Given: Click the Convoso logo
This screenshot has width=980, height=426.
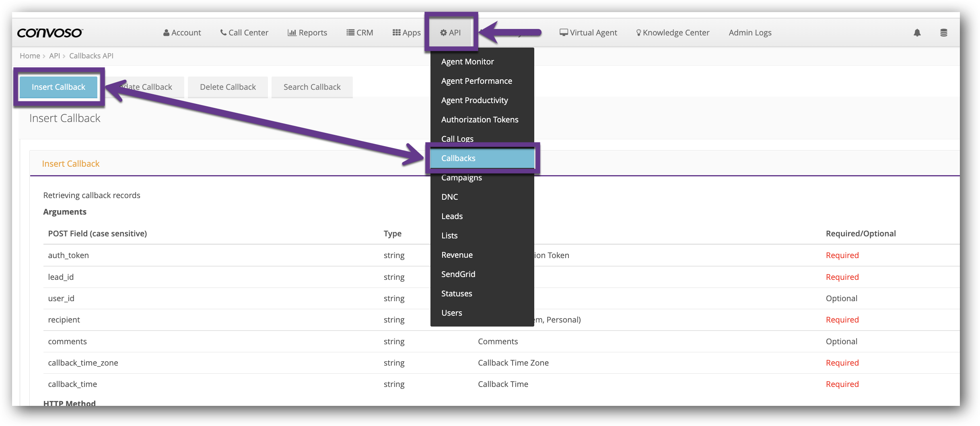Looking at the screenshot, I should click(50, 33).
